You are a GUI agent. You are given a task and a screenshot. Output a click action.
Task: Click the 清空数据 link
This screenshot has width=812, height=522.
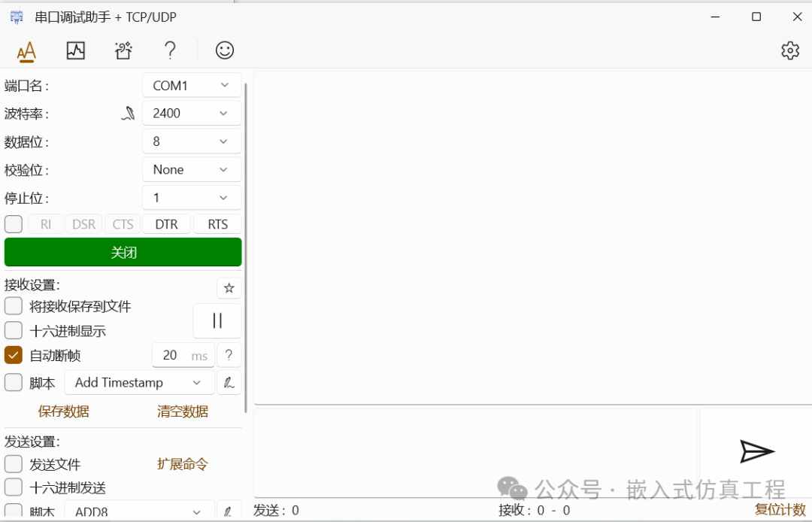tap(183, 411)
